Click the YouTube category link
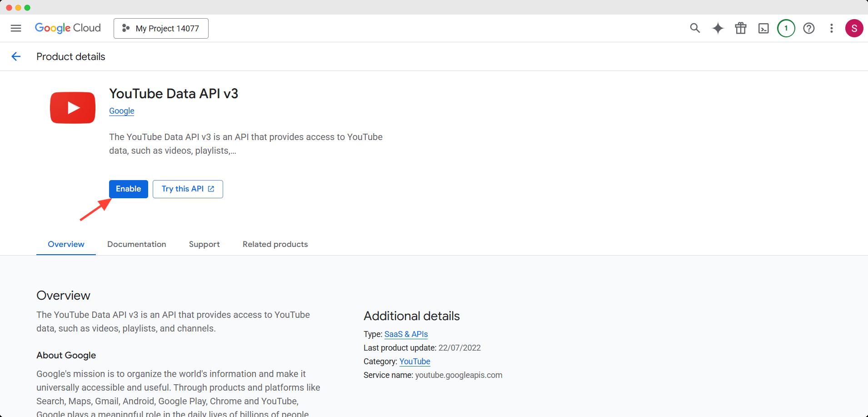This screenshot has height=417, width=868. point(414,361)
